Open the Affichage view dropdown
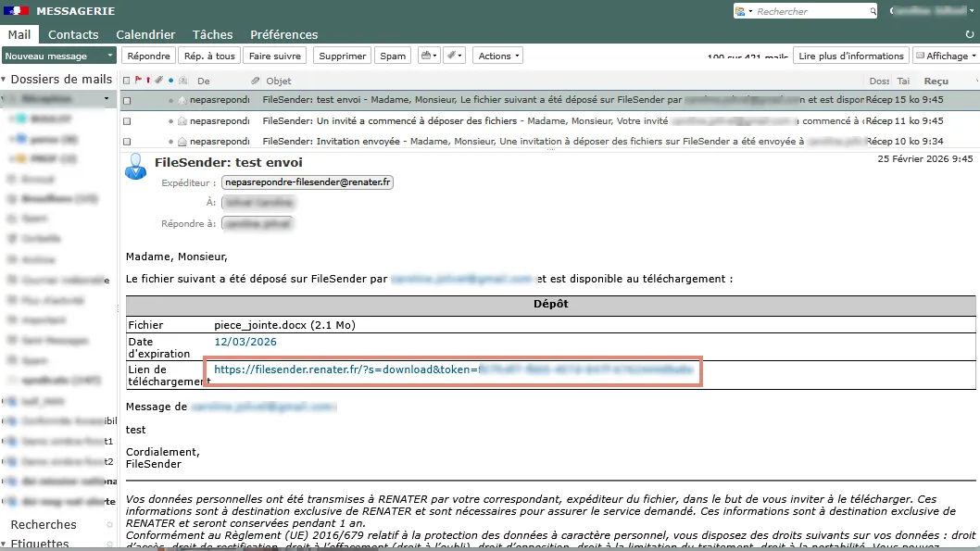The width and height of the screenshot is (980, 551). pos(947,56)
